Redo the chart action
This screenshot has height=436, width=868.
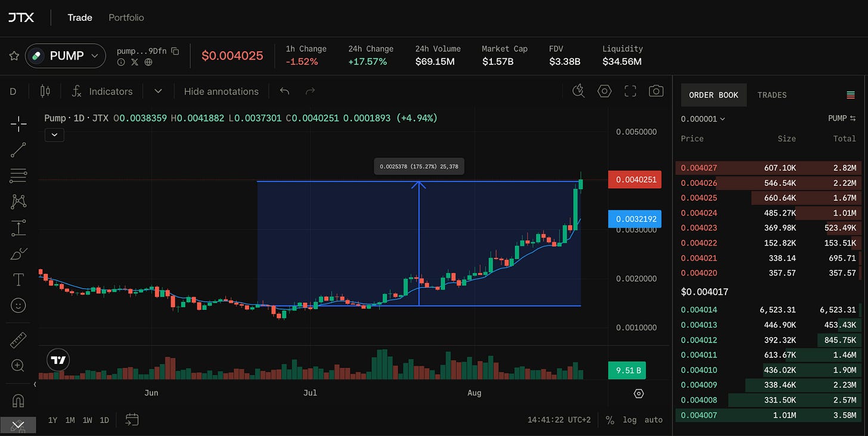(x=310, y=91)
